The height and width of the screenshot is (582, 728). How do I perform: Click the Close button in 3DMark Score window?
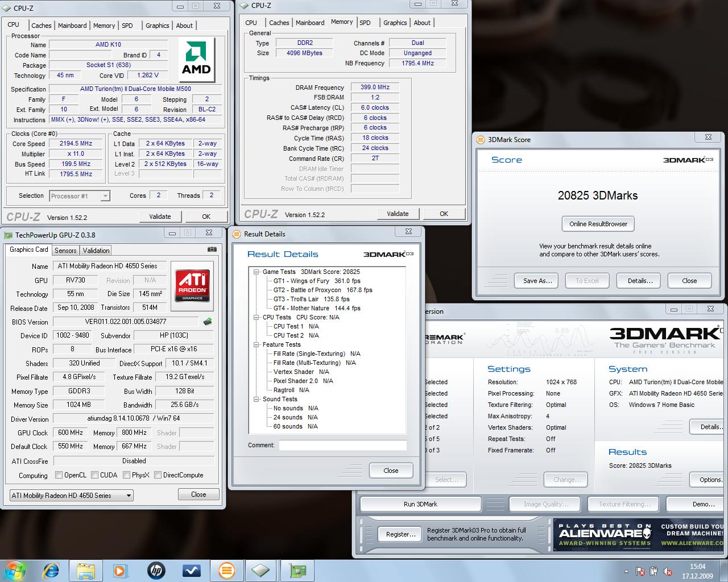coord(689,281)
